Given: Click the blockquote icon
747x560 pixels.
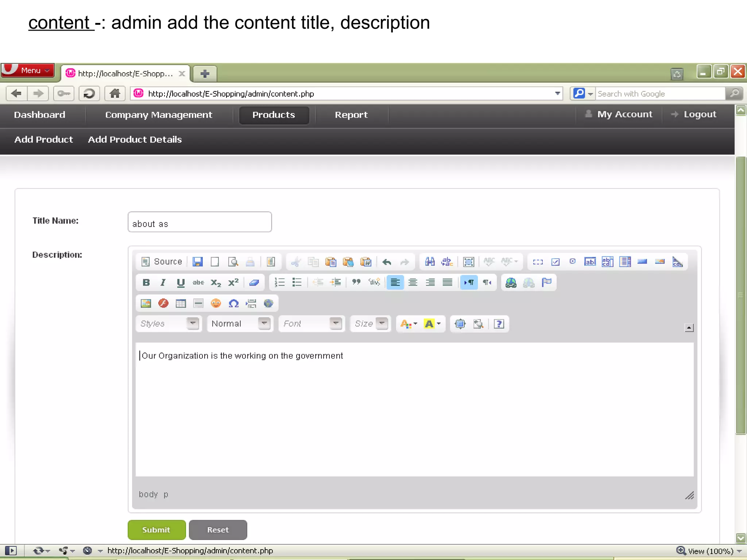Looking at the screenshot, I should (356, 283).
